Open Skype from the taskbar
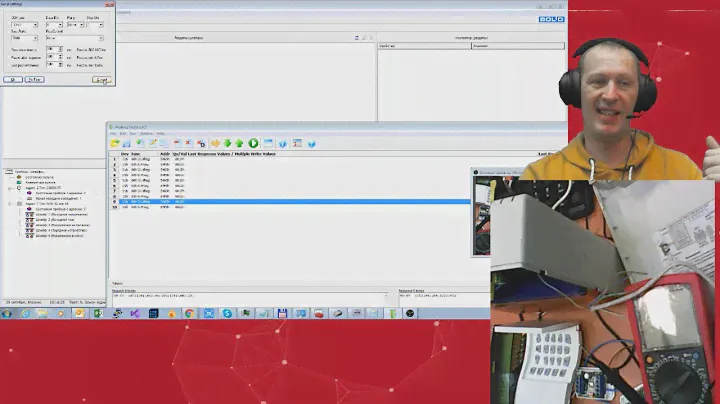The height and width of the screenshot is (404, 720). (x=227, y=313)
